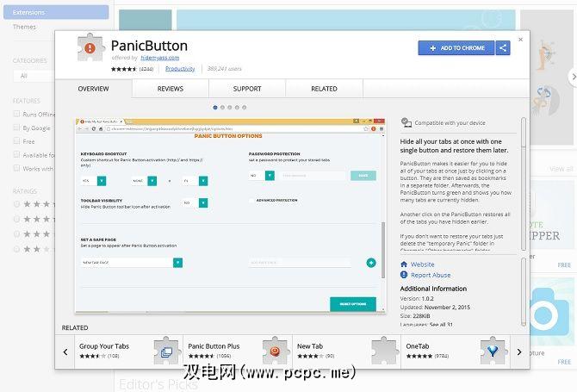Click the Website home icon

pos(404,264)
